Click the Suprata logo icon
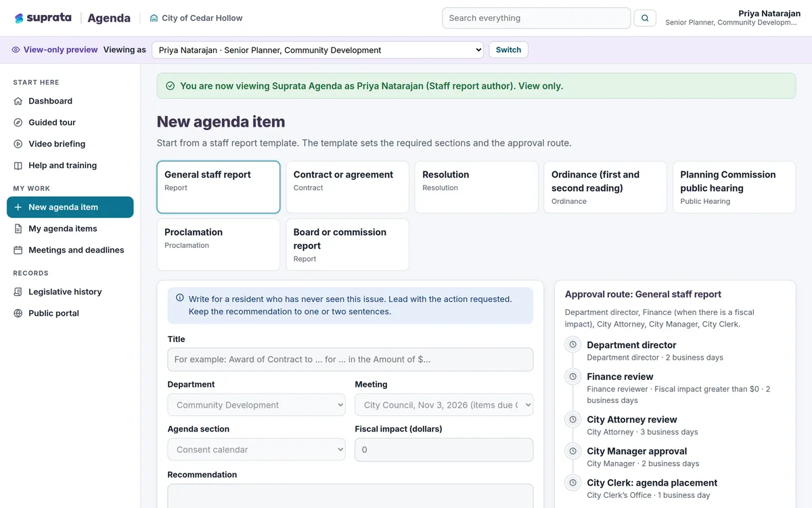812x508 pixels. click(19, 18)
